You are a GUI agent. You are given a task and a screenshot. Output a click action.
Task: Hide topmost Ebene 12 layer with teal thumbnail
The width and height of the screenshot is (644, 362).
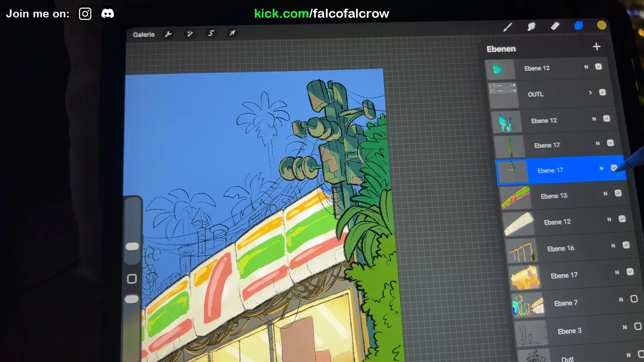598,66
